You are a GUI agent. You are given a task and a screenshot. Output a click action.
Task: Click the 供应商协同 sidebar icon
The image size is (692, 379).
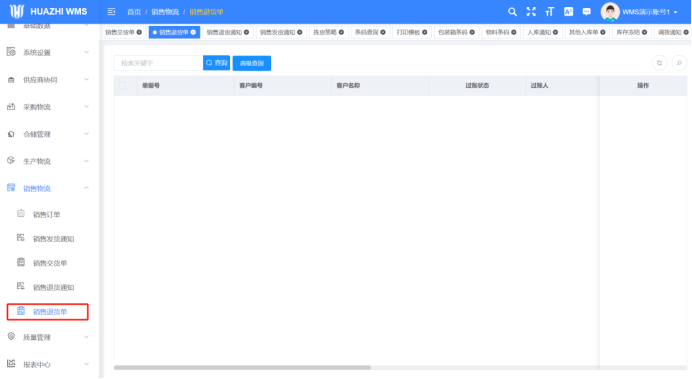11,80
